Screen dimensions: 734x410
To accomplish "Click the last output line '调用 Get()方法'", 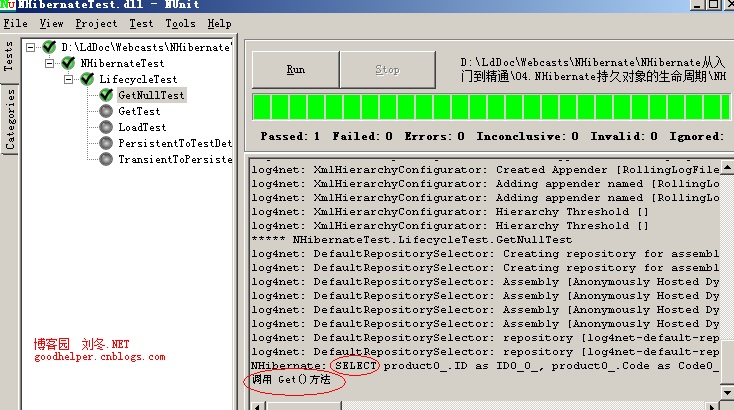I will point(291,380).
